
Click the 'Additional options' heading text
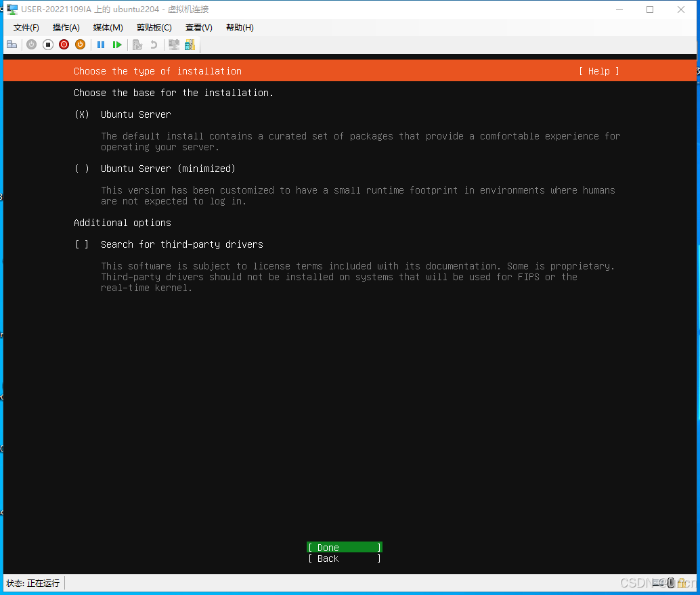coord(123,223)
